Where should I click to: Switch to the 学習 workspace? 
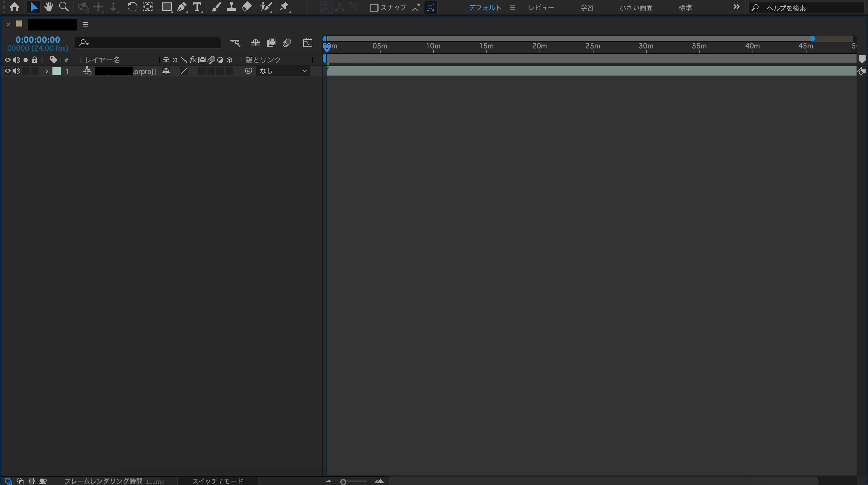point(587,8)
